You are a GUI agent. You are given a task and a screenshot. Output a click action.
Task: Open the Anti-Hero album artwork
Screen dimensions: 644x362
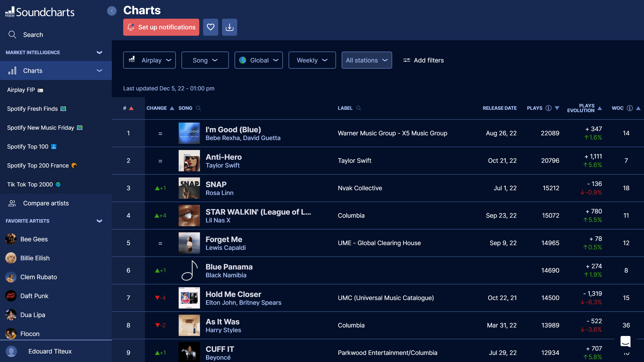coord(189,160)
